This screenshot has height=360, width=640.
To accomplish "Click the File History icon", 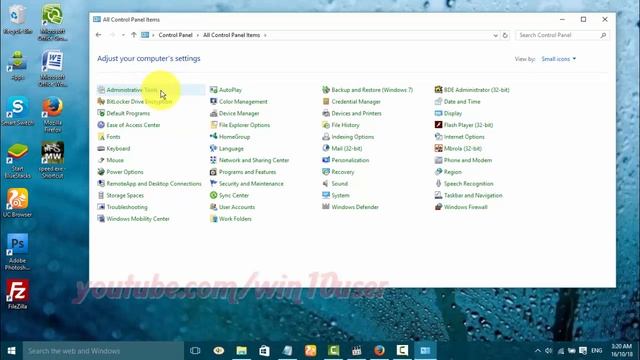I will (326, 125).
